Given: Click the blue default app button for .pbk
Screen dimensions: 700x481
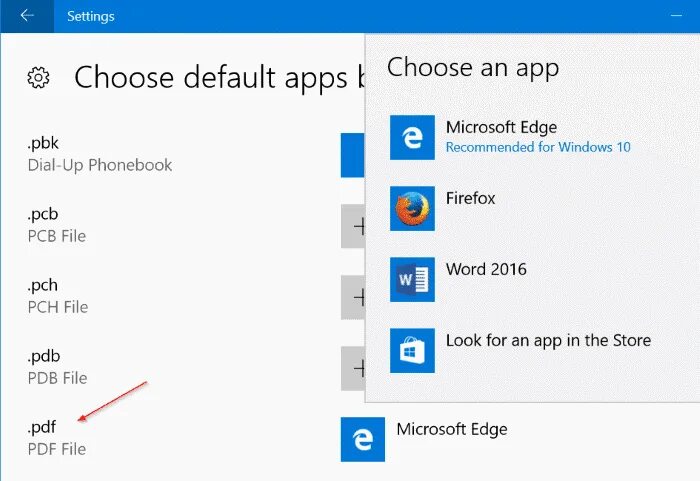Looking at the screenshot, I should tap(353, 155).
